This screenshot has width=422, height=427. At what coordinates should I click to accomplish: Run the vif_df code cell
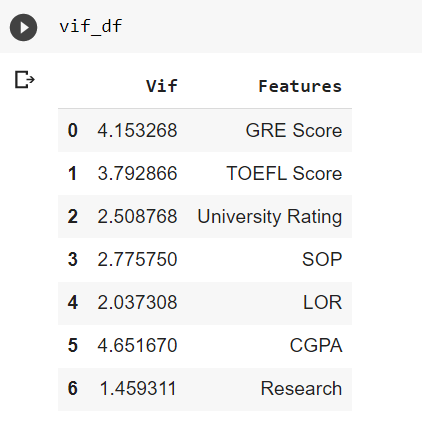tap(23, 27)
